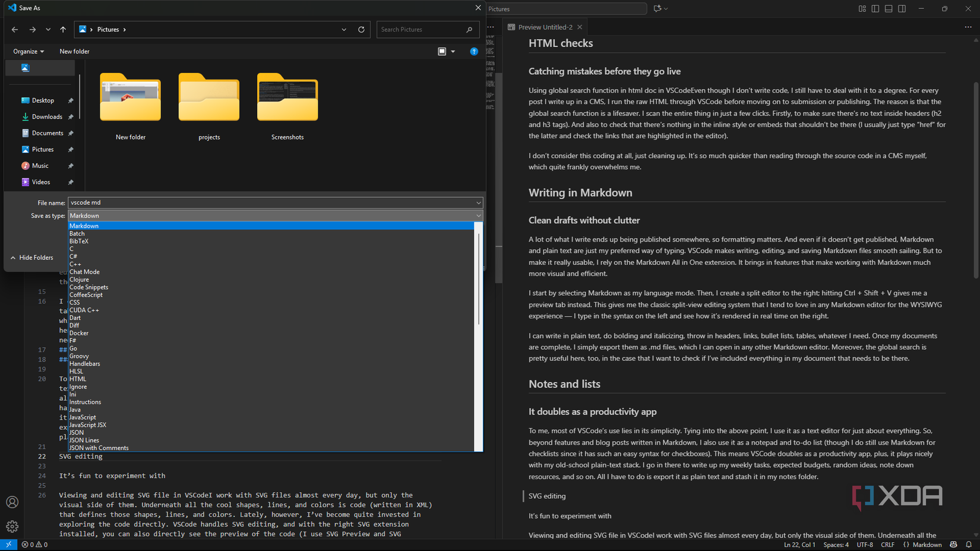Select Pictures in navigation pane
This screenshot has width=980, height=551.
tap(43, 150)
